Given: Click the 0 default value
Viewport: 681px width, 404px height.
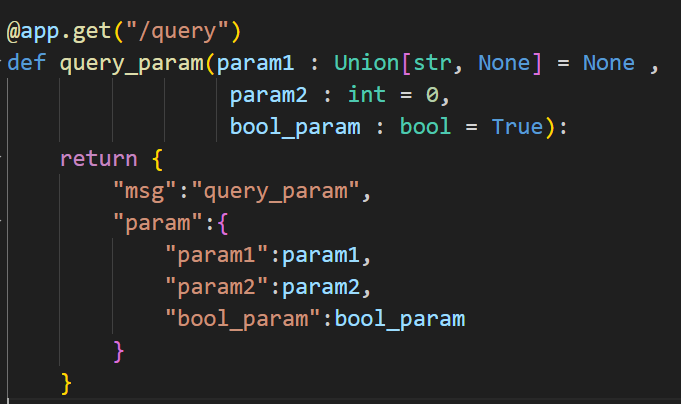Looking at the screenshot, I should coord(432,95).
